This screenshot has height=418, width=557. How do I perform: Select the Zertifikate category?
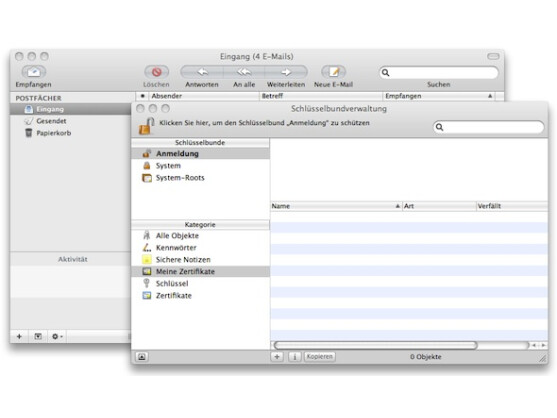[x=201, y=295]
